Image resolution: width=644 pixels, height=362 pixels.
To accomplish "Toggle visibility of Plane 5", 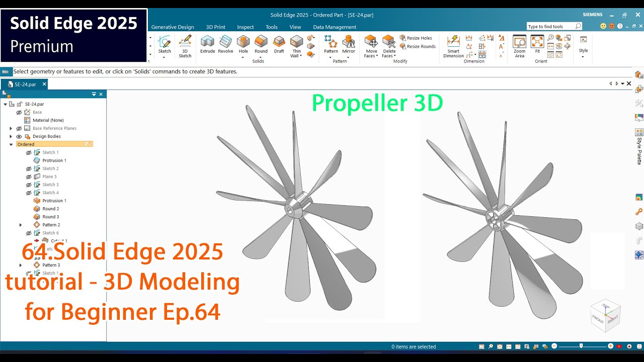I will pyautogui.click(x=29, y=176).
